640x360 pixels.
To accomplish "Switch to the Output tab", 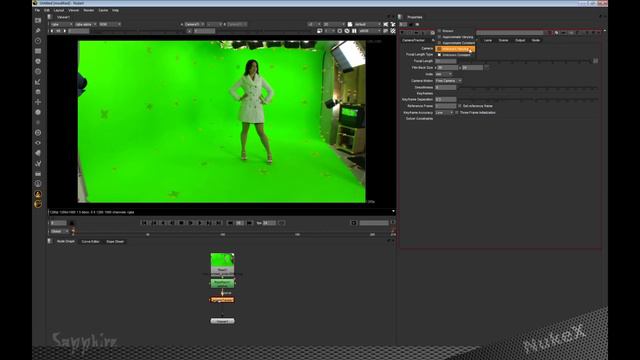I will point(520,40).
